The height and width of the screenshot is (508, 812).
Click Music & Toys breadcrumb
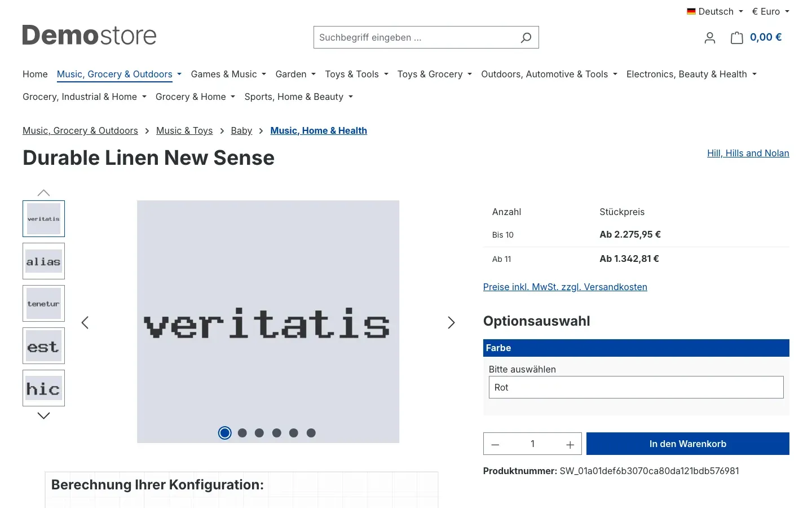[184, 130]
